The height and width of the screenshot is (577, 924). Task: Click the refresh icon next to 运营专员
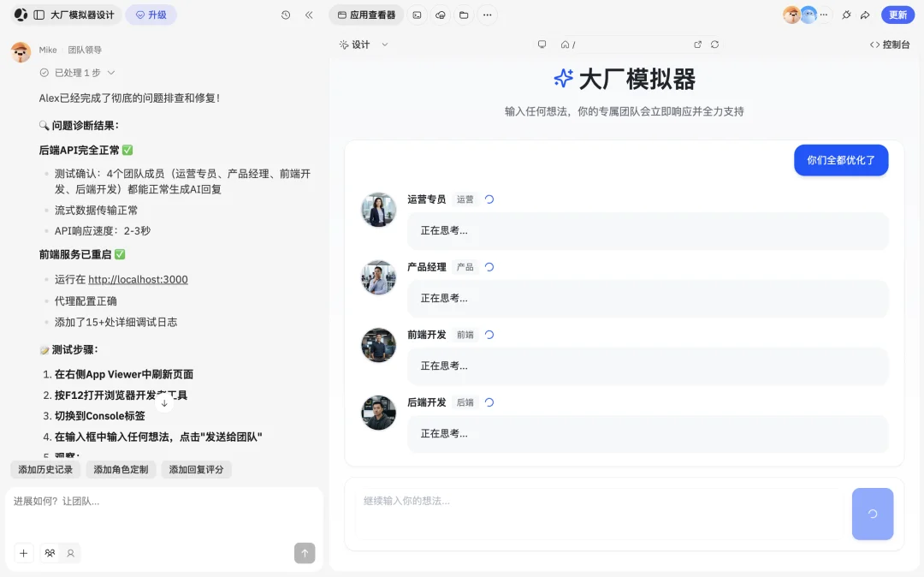point(489,199)
